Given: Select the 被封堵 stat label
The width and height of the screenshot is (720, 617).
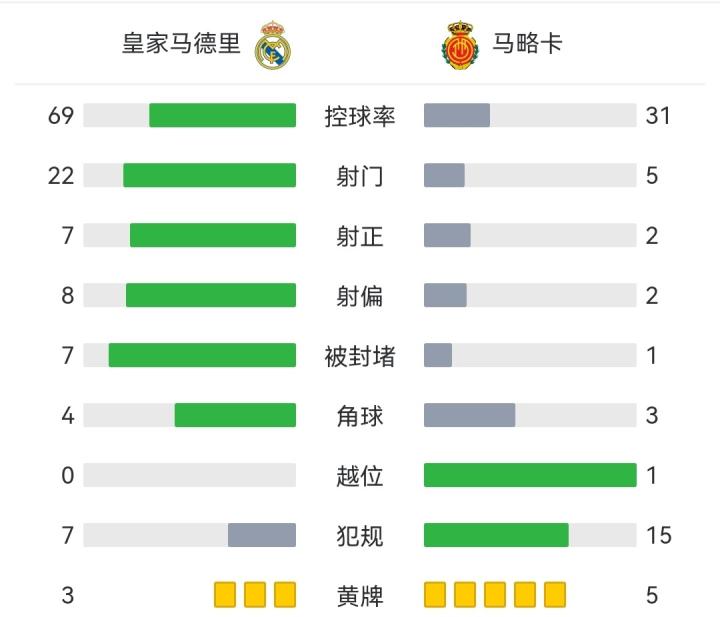Looking at the screenshot, I should point(360,356).
